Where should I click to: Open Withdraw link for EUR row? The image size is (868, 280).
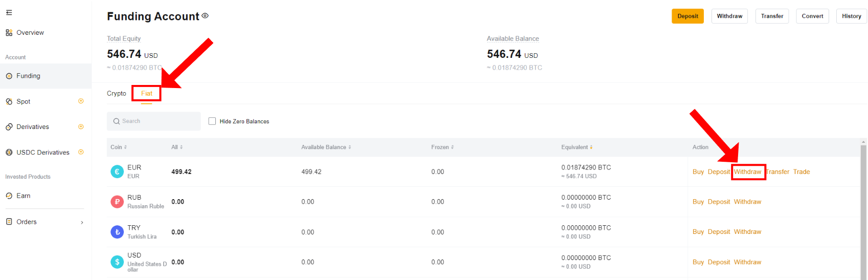click(748, 172)
